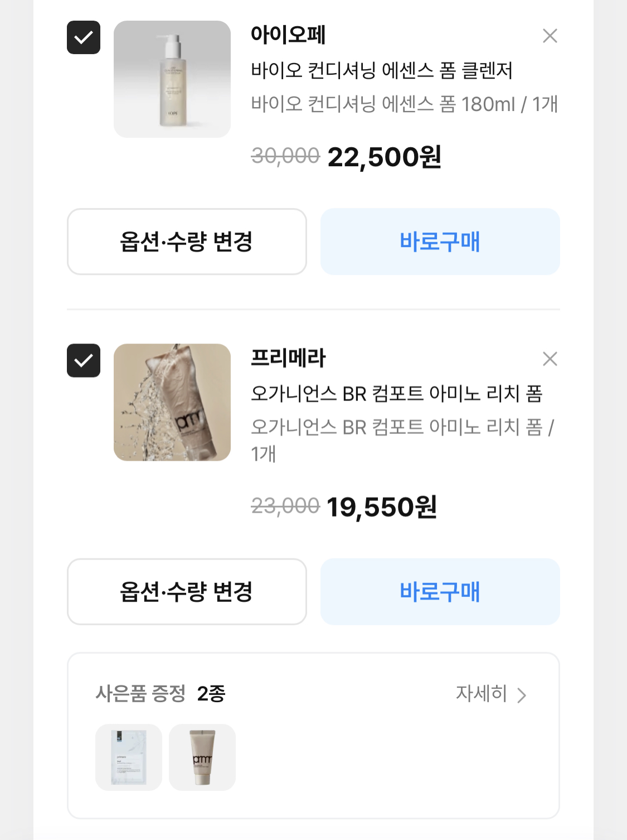
Task: Open the 자세히 link for free gifts
Action: point(482,693)
